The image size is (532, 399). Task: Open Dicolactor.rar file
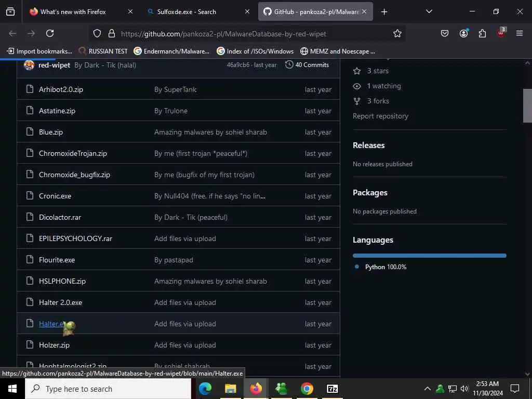coord(60,218)
